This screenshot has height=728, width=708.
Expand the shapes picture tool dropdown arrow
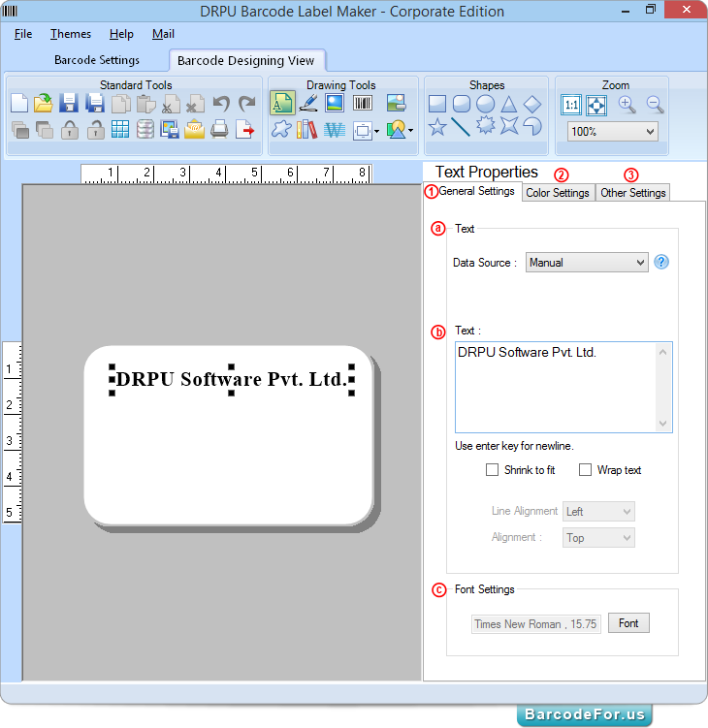(x=410, y=131)
